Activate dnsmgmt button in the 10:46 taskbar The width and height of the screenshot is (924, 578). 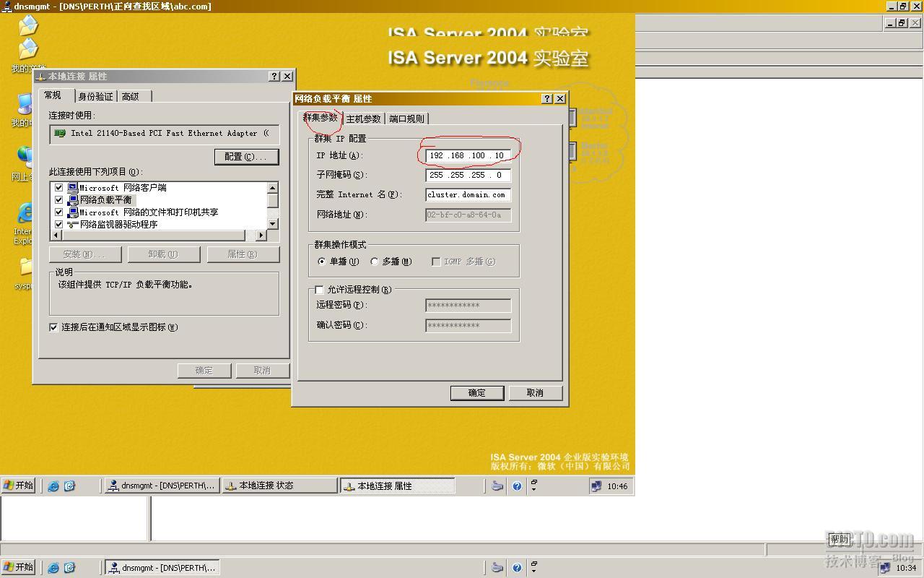162,486
